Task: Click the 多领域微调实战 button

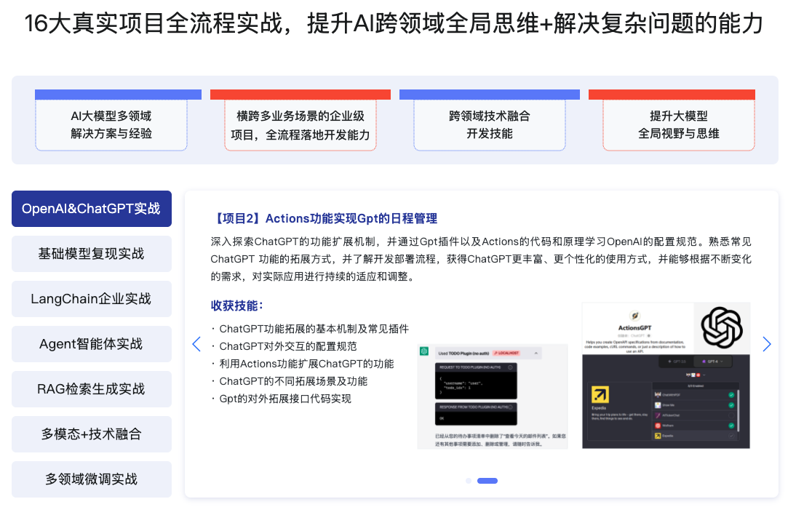Action: (92, 479)
